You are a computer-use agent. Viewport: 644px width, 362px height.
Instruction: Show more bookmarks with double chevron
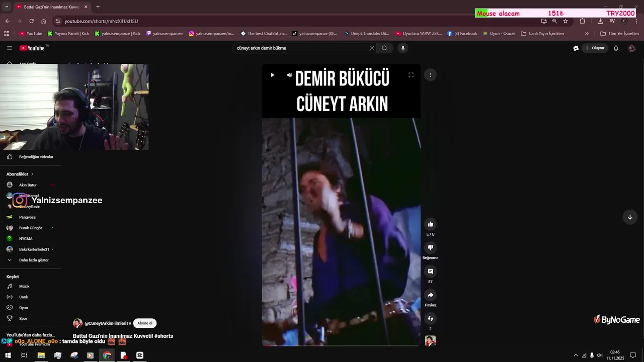pos(587,33)
